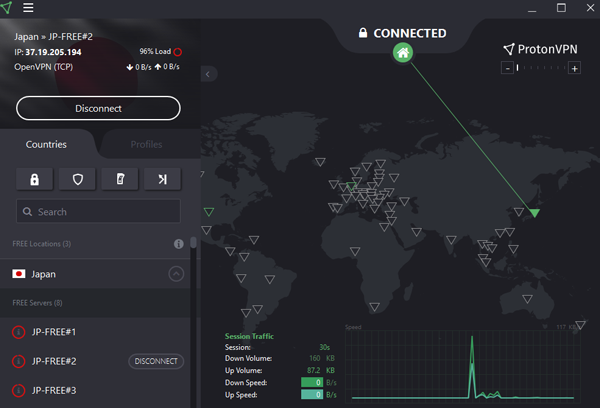600x408 pixels.
Task: Click the UAE server marker
Action: (x=417, y=232)
